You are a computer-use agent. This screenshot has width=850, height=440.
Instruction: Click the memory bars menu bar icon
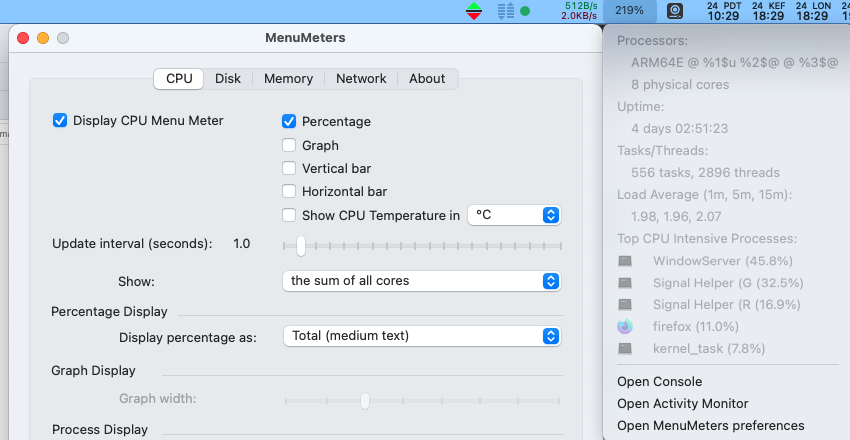pyautogui.click(x=506, y=11)
